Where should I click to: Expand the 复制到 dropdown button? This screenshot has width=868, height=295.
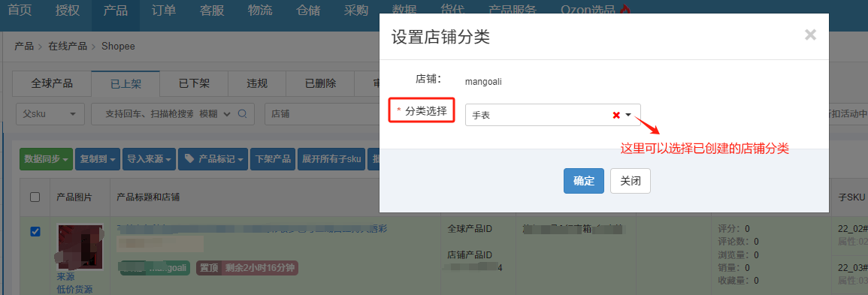[x=98, y=159]
